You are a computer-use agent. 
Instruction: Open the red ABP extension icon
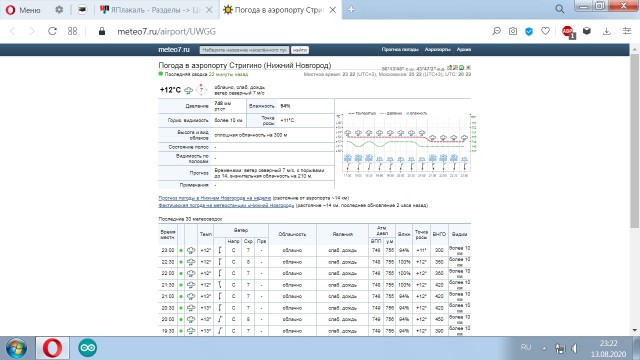click(568, 31)
